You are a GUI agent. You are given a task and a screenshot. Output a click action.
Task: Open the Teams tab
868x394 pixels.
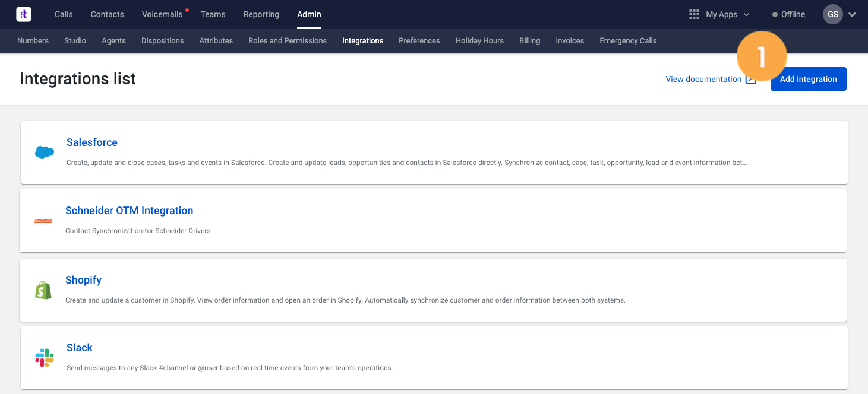tap(213, 14)
